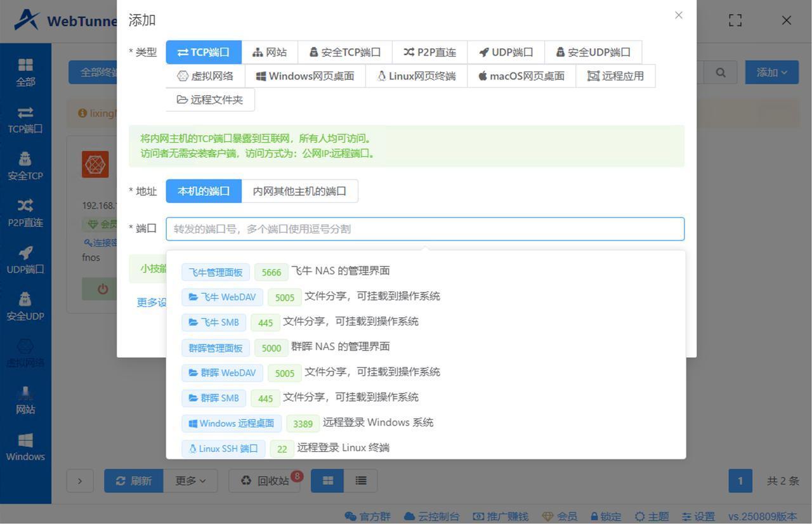Viewport: 812px width, 524px height.
Task: Open the 安全TCP section in the sidebar
Action: click(25, 166)
